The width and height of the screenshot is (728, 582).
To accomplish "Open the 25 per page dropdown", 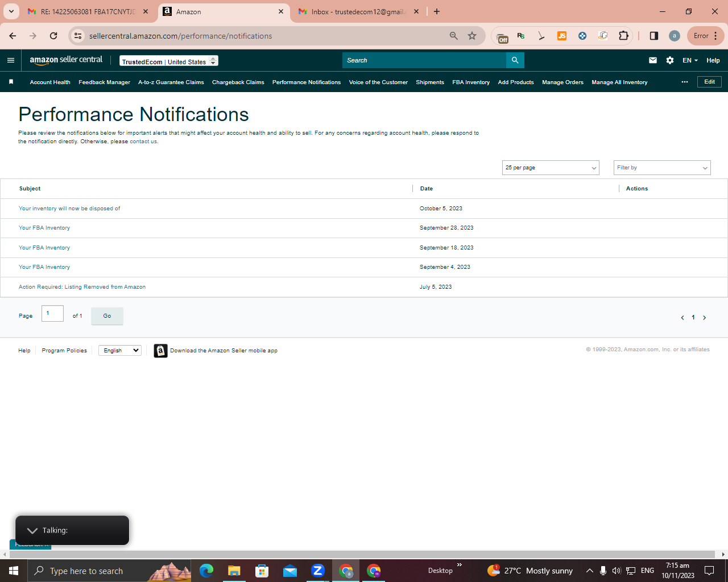I will 551,168.
